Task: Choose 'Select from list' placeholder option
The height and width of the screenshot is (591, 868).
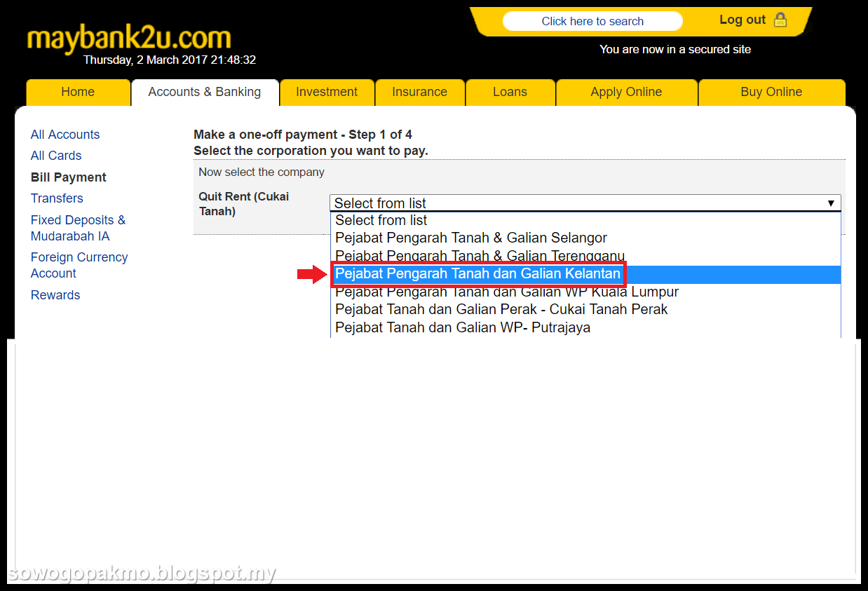Action: pyautogui.click(x=585, y=220)
